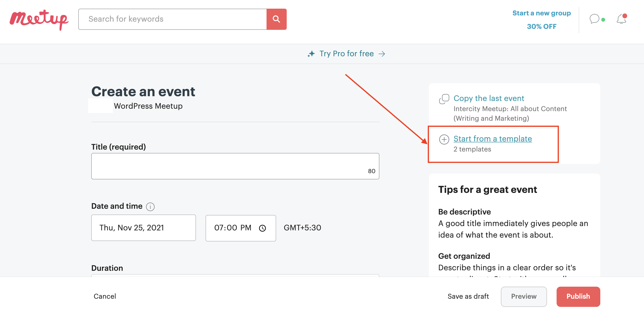Viewport: 644px width, 316px height.
Task: Click Copy the last event link
Action: tap(488, 98)
